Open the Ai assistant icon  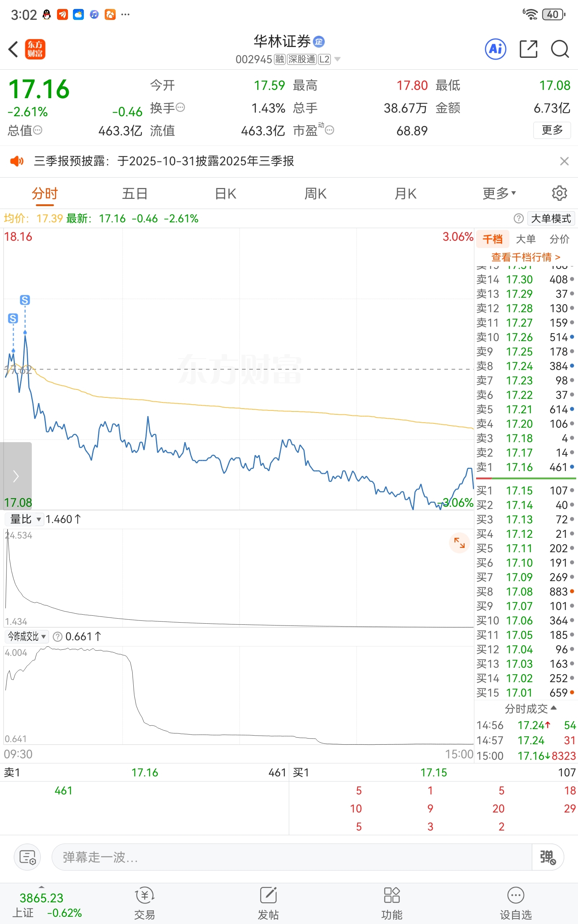[496, 49]
